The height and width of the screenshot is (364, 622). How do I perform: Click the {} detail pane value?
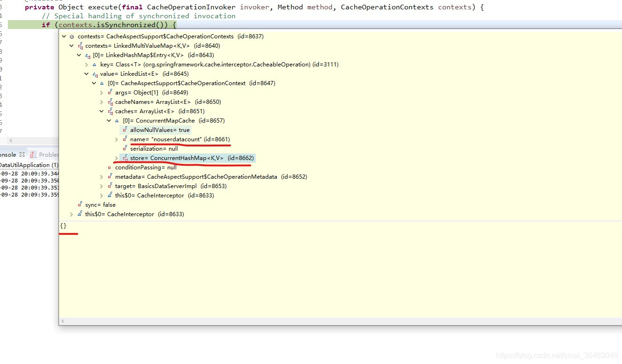click(63, 226)
